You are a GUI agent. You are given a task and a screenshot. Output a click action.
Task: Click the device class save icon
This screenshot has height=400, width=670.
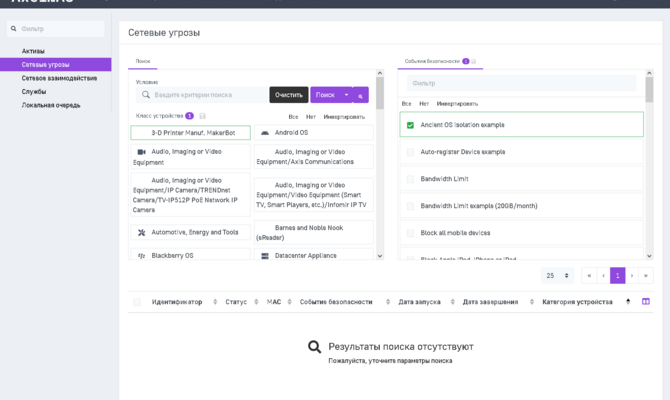point(202,116)
